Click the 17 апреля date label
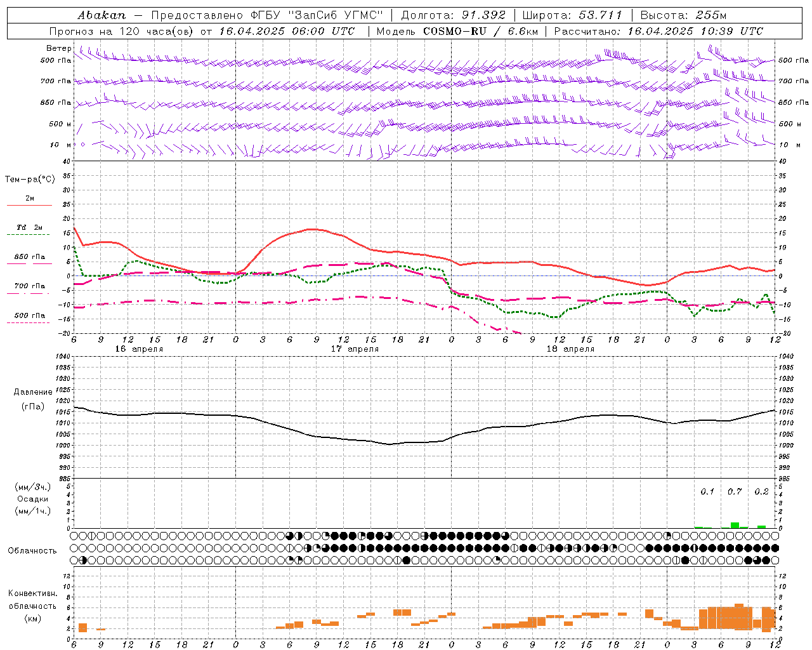The width and height of the screenshot is (812, 650). (x=355, y=349)
